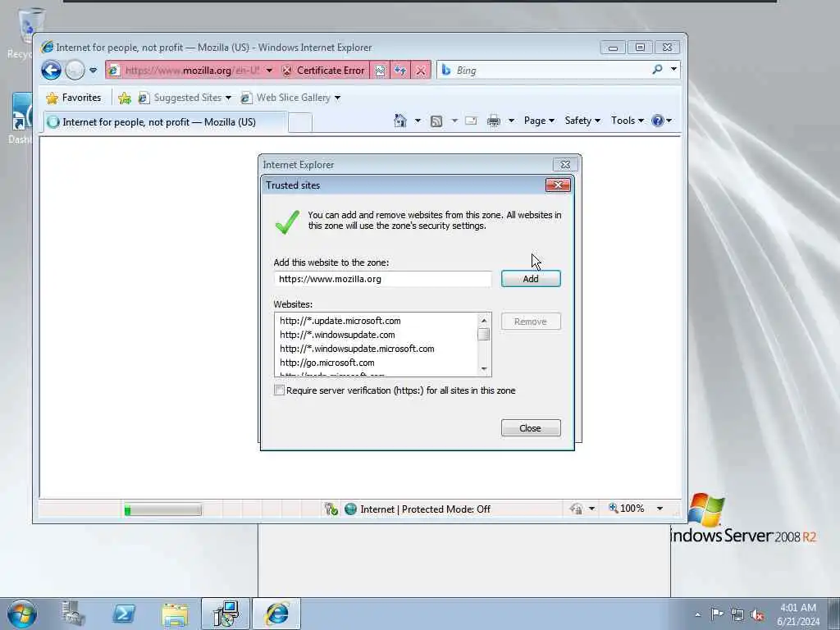The width and height of the screenshot is (840, 630).
Task: Click the Home icon in command bar
Action: tap(400, 121)
